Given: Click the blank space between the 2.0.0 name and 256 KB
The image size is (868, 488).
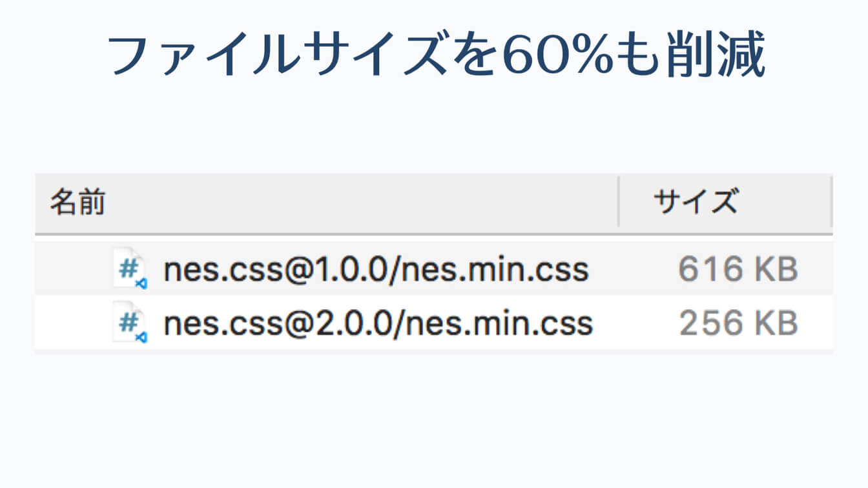Looking at the screenshot, I should 636,324.
